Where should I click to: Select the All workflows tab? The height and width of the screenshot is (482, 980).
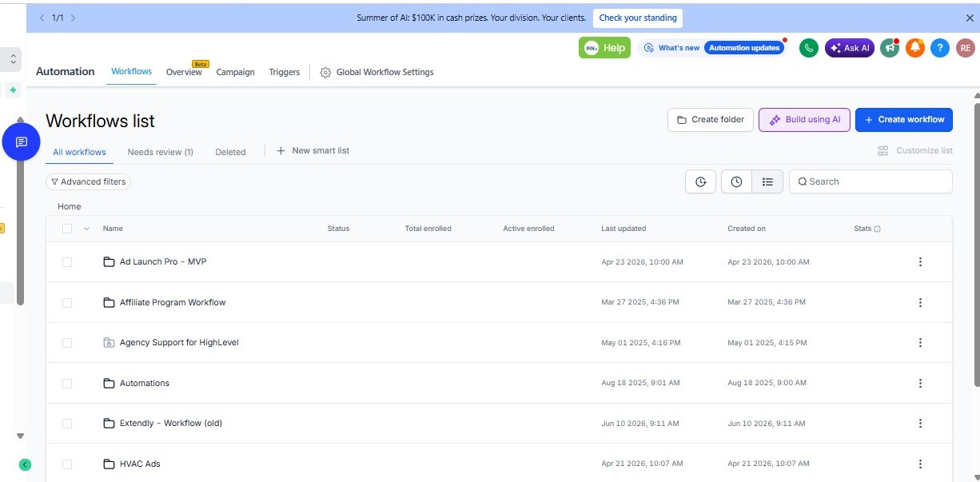pyautogui.click(x=79, y=152)
